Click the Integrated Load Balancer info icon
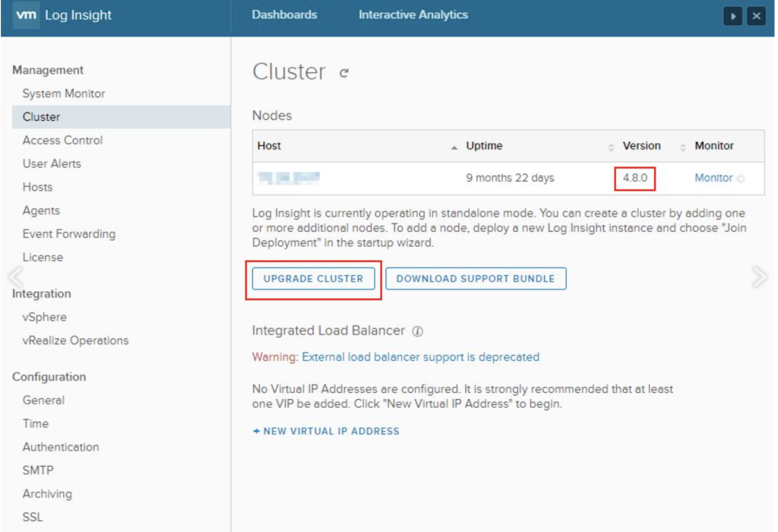778x532 pixels. pyautogui.click(x=418, y=331)
